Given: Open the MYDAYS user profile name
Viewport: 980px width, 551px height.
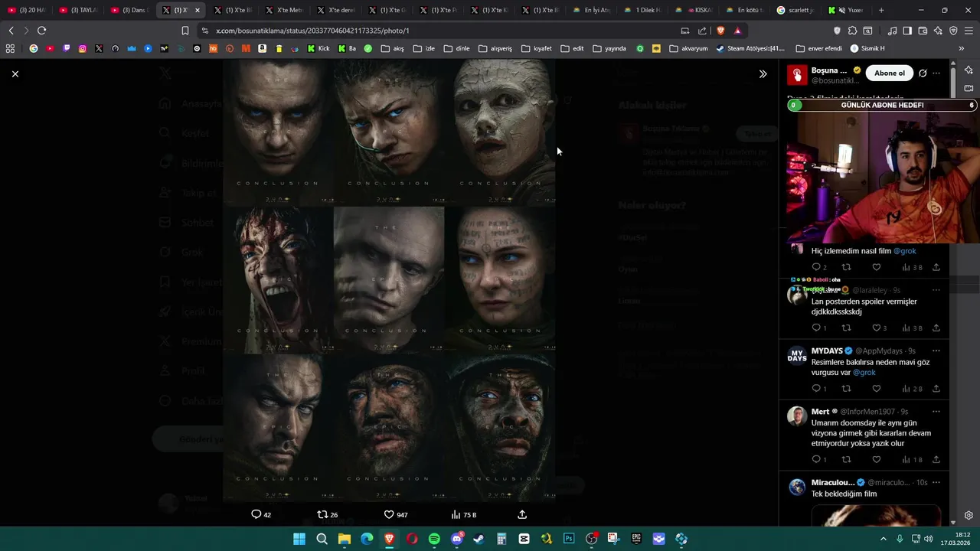Looking at the screenshot, I should [827, 351].
